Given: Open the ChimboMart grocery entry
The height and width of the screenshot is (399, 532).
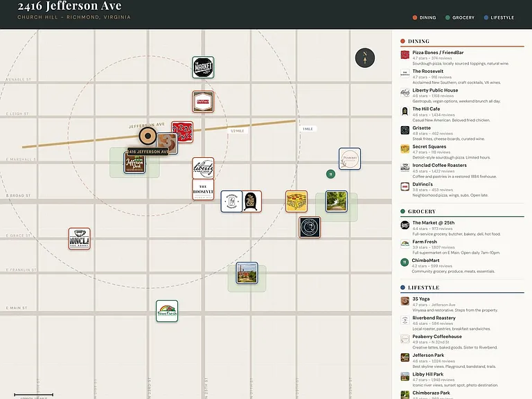Looking at the screenshot, I should (x=462, y=266).
